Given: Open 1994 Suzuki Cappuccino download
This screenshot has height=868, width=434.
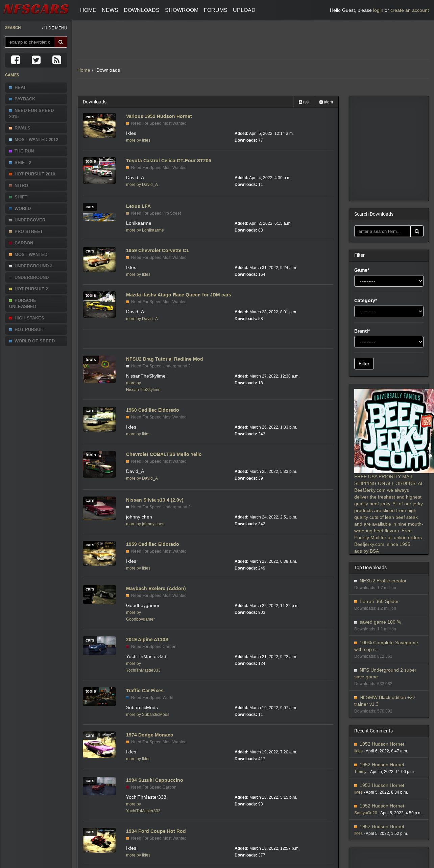Looking at the screenshot, I should [x=154, y=780].
